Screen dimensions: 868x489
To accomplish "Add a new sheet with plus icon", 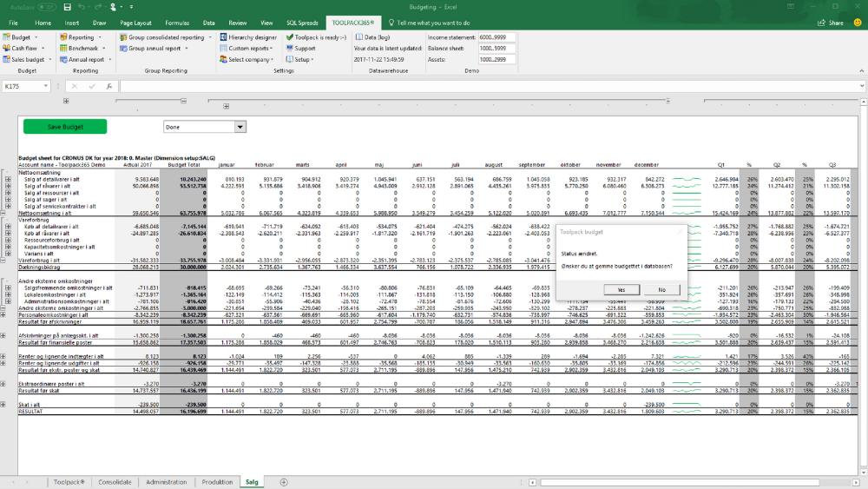I will click(x=283, y=481).
